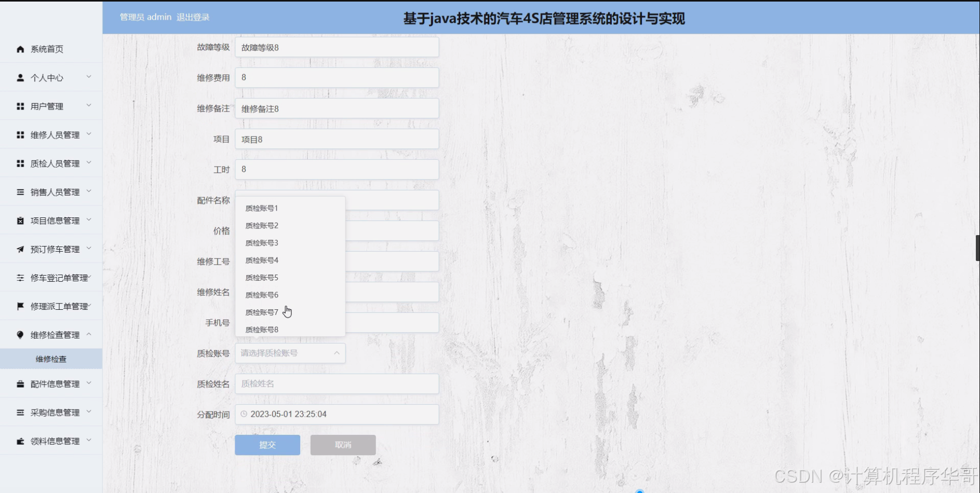
Task: Expand the 销售人员管理 section chevron
Action: click(88, 191)
